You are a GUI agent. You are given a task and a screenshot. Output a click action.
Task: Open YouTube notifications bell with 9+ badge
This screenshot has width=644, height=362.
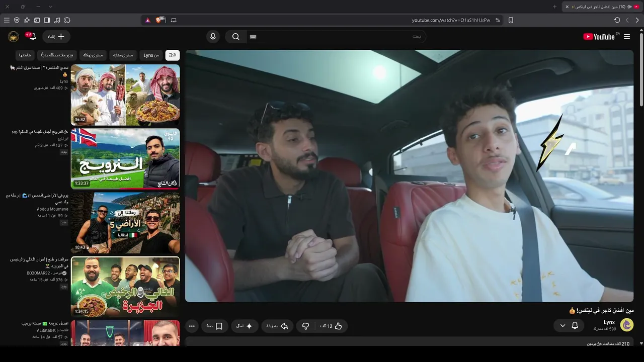pyautogui.click(x=31, y=36)
